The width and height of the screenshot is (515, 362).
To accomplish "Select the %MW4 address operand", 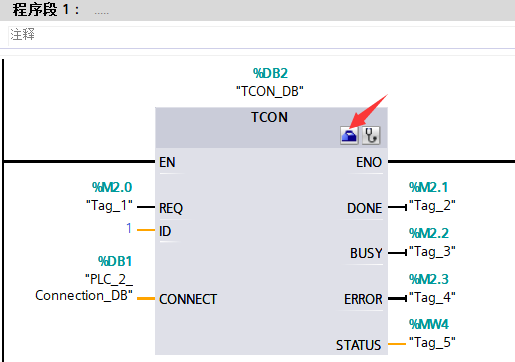I will [429, 324].
